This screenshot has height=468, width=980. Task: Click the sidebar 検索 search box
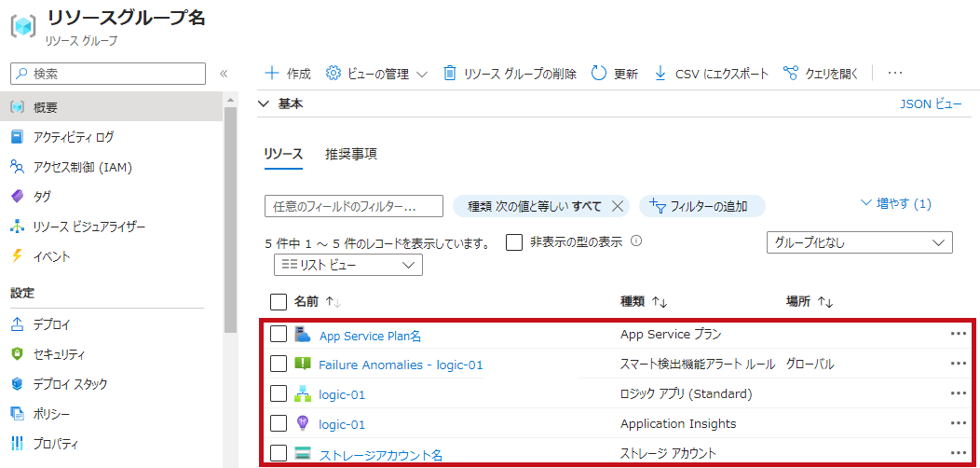point(108,74)
